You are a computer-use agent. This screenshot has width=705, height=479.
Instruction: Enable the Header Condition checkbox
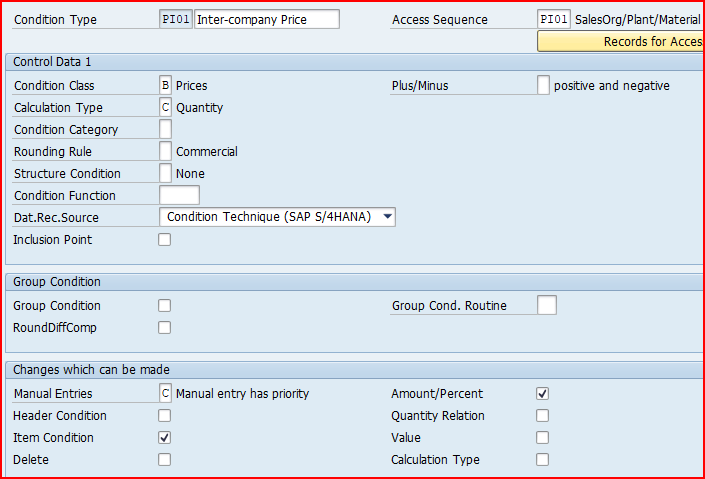(165, 416)
